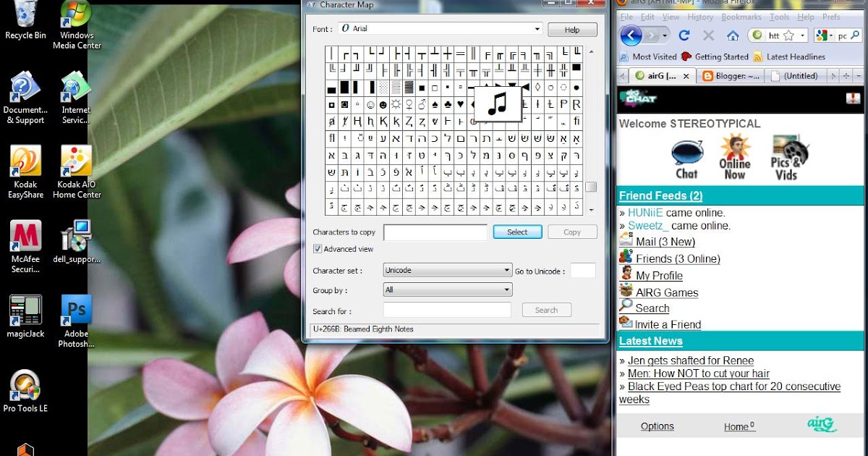
Task: Open the airG Chat icon
Action: click(686, 159)
